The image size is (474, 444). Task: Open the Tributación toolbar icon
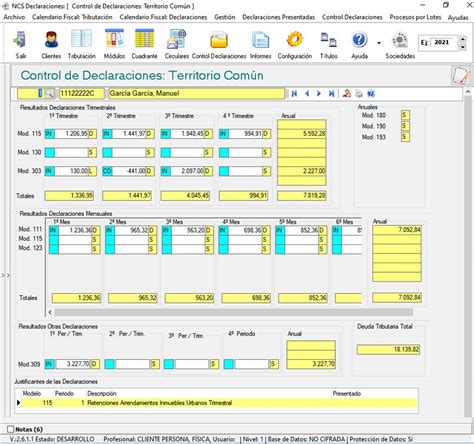(x=82, y=39)
